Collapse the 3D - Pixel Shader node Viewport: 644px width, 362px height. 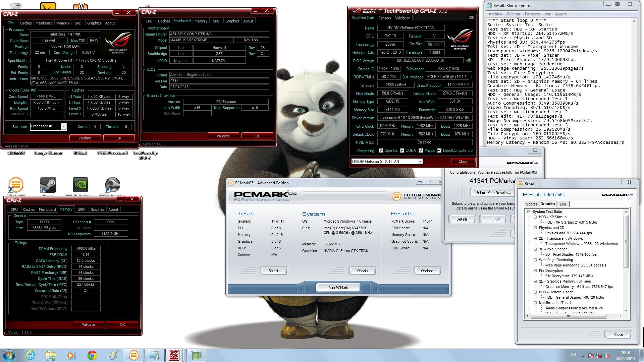click(x=535, y=249)
